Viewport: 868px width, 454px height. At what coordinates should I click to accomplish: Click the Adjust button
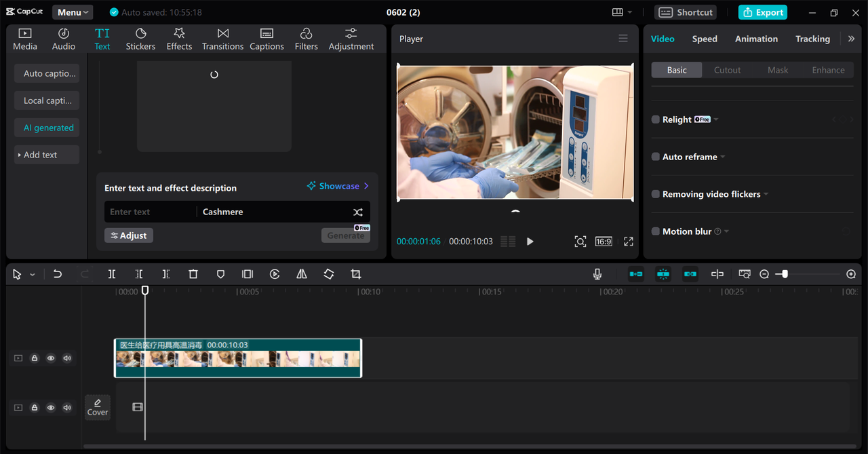129,235
